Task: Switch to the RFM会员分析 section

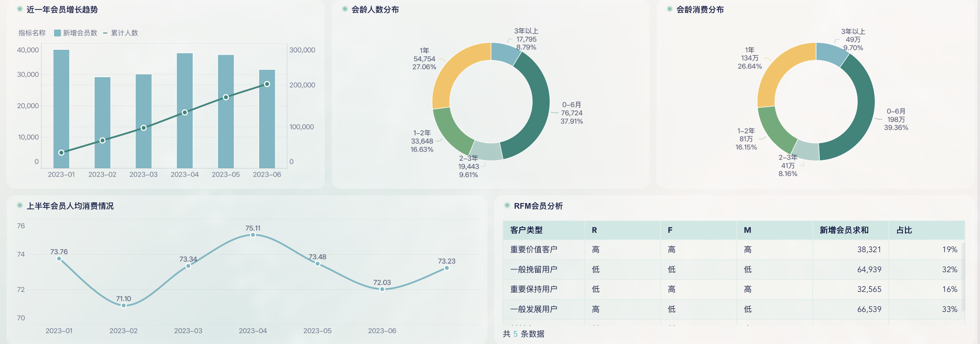Action: pyautogui.click(x=536, y=206)
